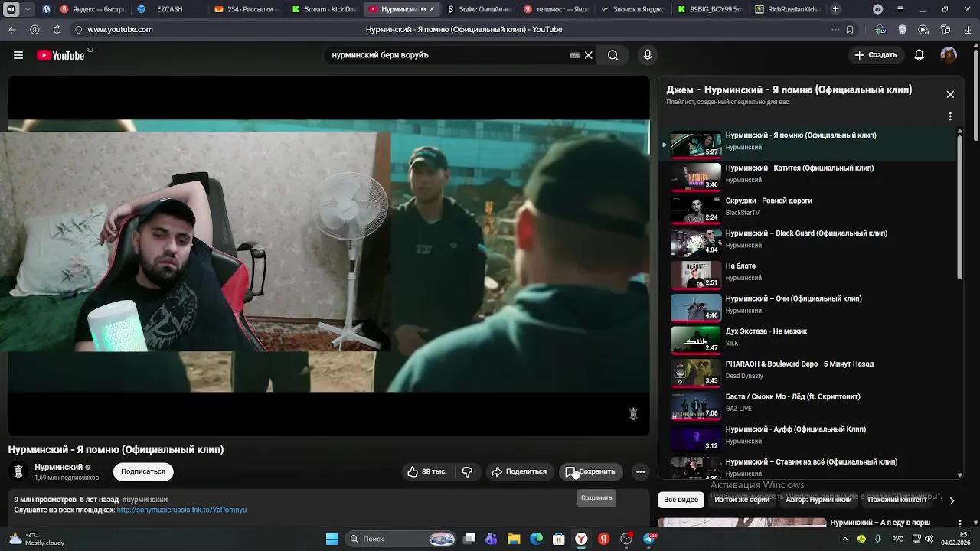Open Telegram from the taskbar
The height and width of the screenshot is (551, 980).
coord(648,539)
